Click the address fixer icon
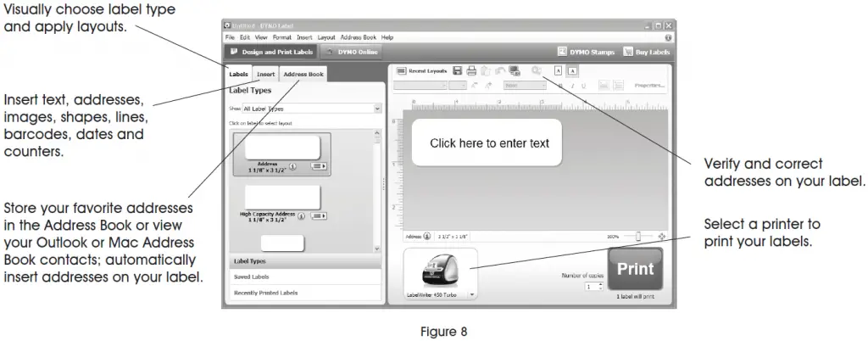 pyautogui.click(x=536, y=70)
